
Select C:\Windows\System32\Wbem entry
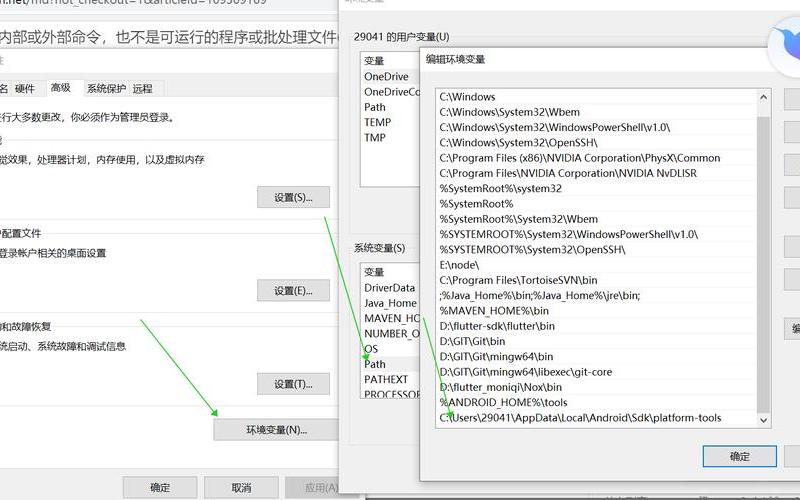coord(597,112)
